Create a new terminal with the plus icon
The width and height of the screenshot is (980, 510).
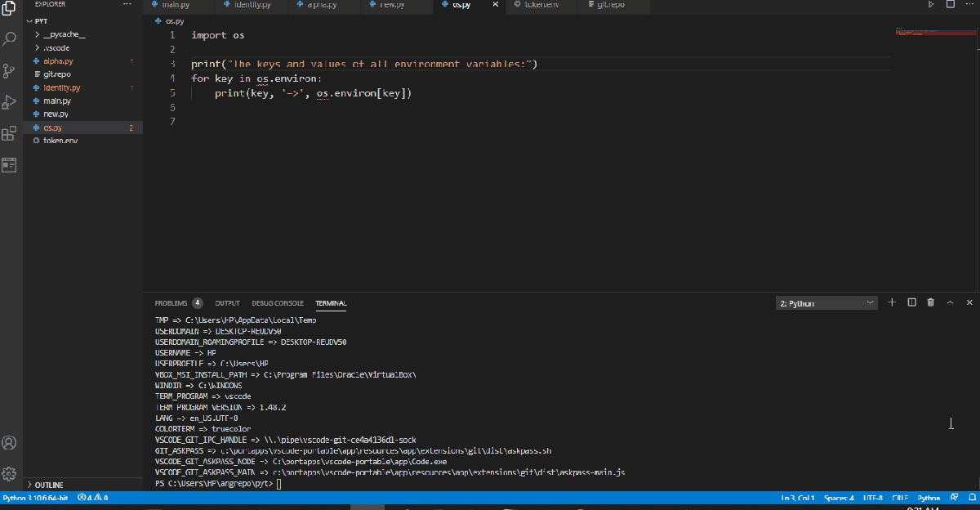892,302
